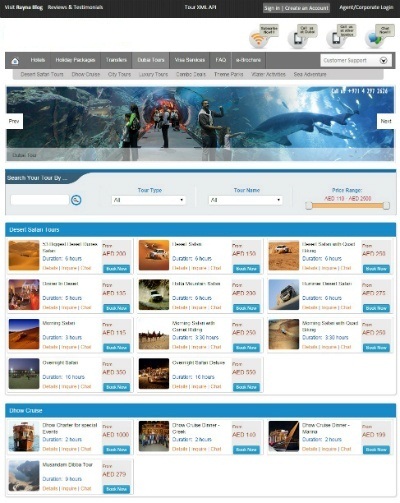Click Visit Rayna Blog link
The width and height of the screenshot is (400, 503).
(24, 7)
